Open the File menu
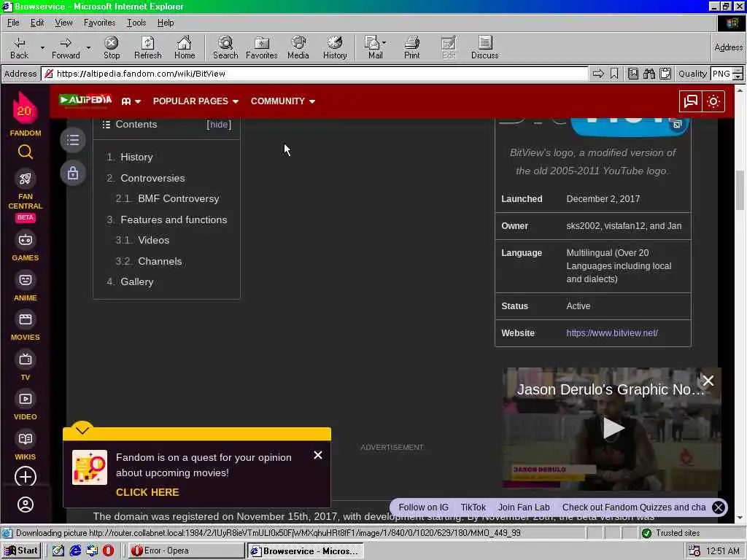 click(x=13, y=23)
